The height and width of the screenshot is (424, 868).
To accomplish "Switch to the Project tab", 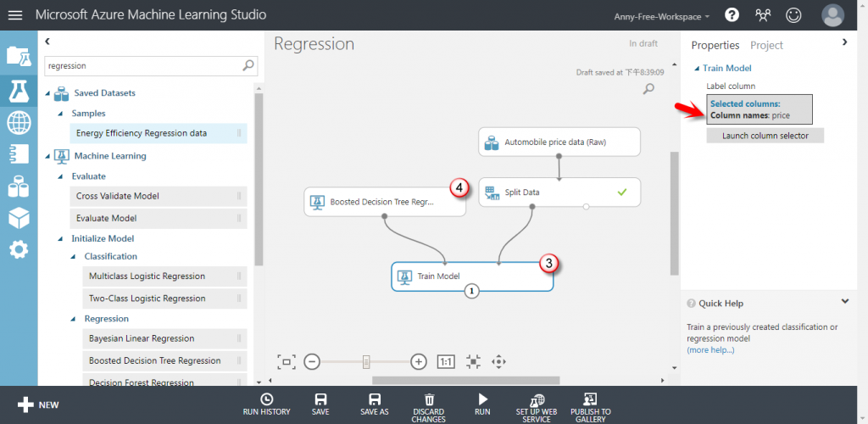I will [766, 46].
